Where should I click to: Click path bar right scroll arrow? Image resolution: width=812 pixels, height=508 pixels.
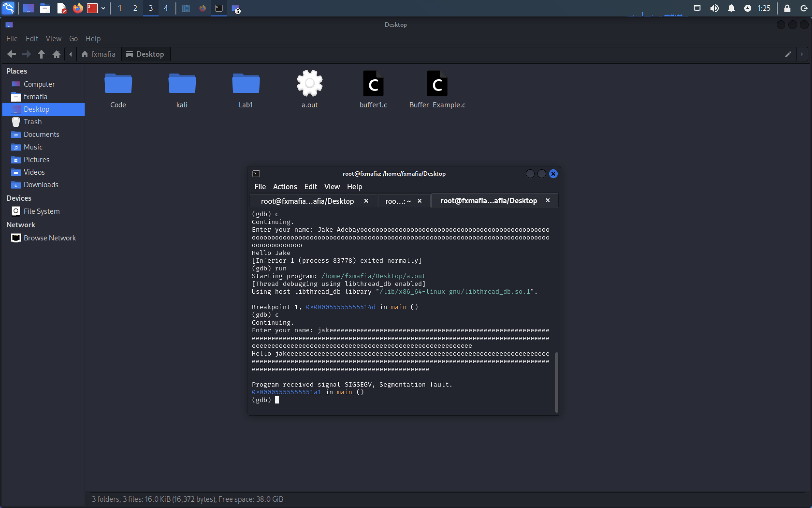click(802, 54)
